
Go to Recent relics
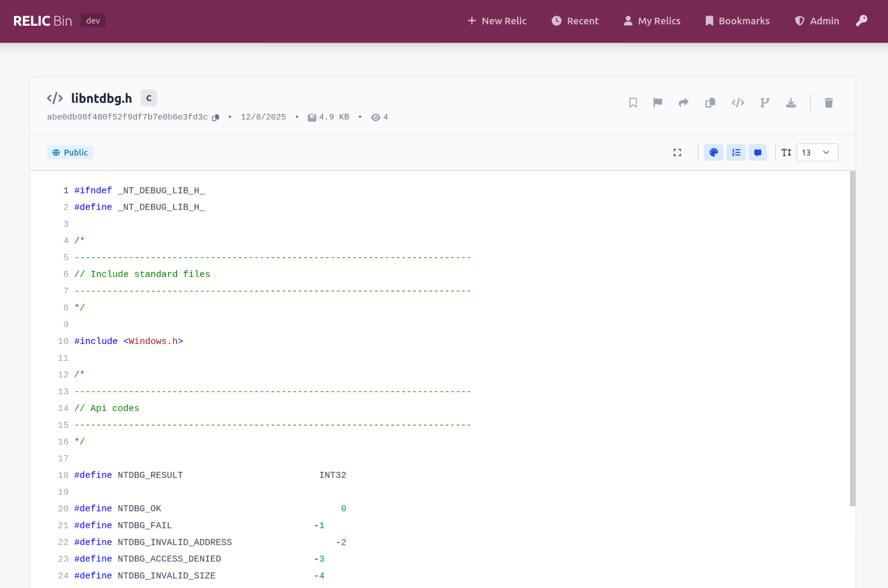[x=575, y=21]
